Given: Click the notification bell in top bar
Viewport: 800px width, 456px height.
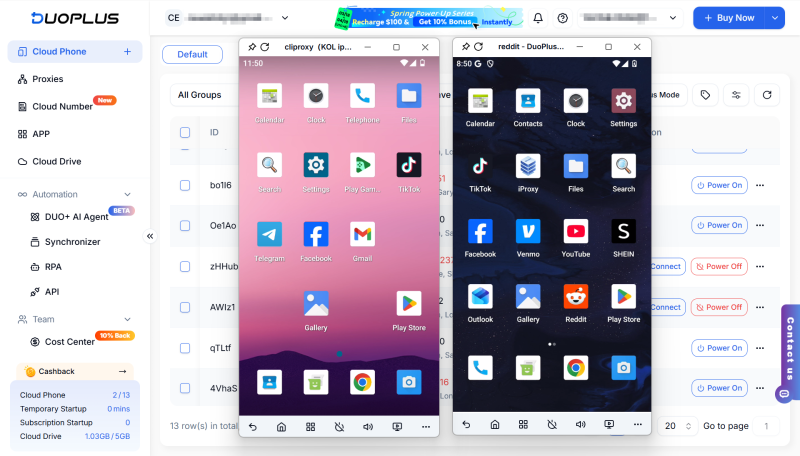Looking at the screenshot, I should (x=538, y=18).
